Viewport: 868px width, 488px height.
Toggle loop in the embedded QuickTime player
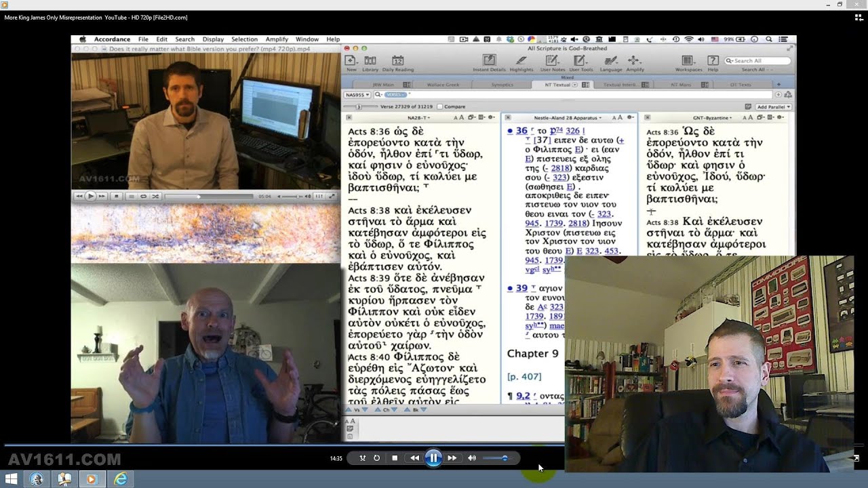click(143, 196)
